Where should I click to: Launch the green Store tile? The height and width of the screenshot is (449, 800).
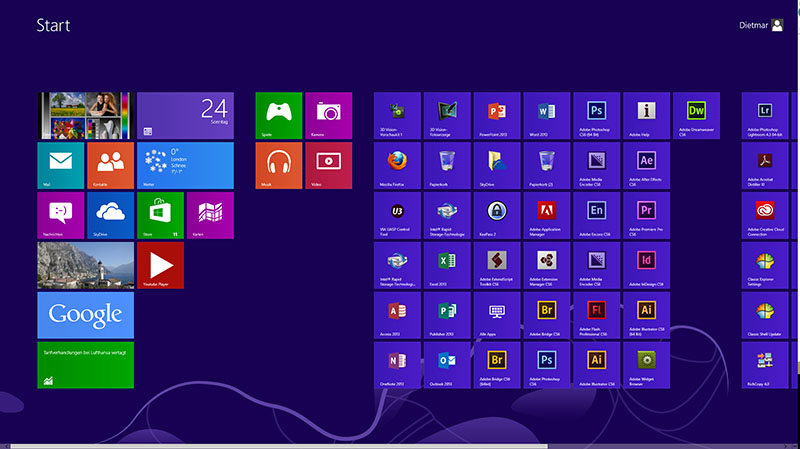(x=160, y=215)
